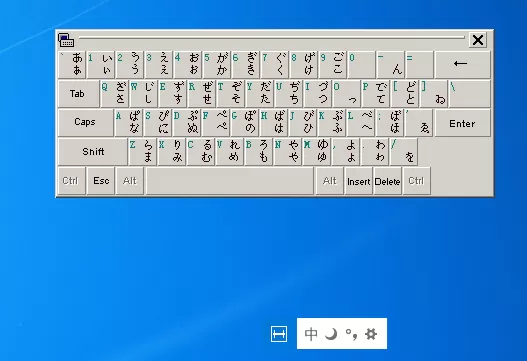Hit the S key showing に

click(x=158, y=122)
